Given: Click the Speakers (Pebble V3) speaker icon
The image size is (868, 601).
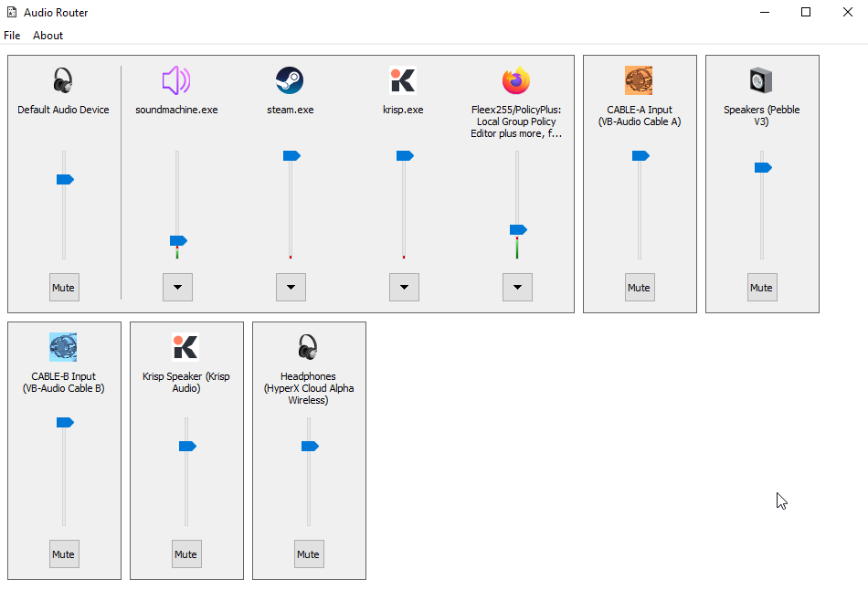Looking at the screenshot, I should click(761, 80).
